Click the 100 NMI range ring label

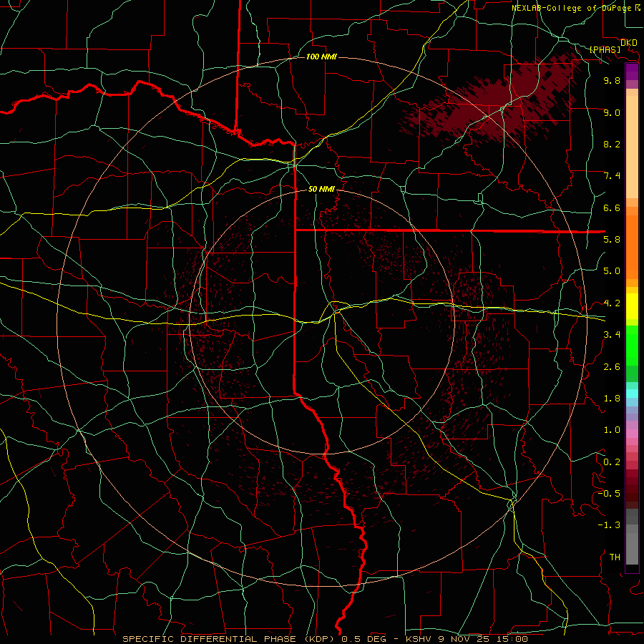point(321,57)
